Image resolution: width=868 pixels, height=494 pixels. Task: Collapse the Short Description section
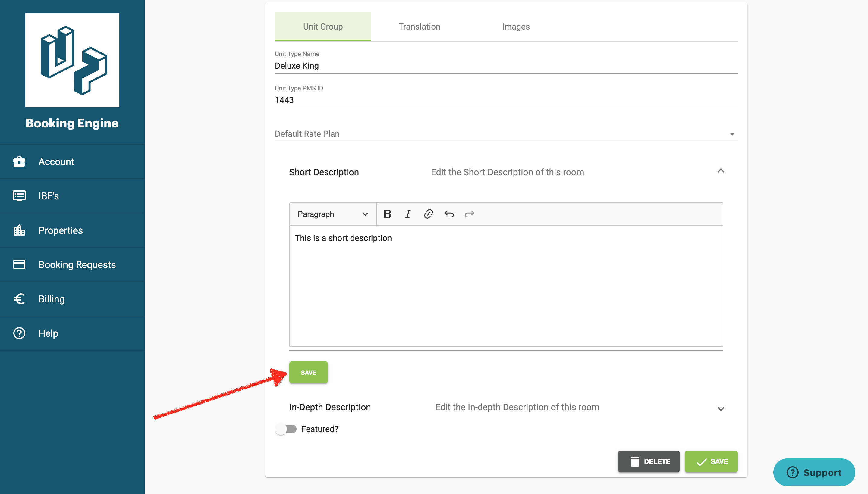(721, 171)
